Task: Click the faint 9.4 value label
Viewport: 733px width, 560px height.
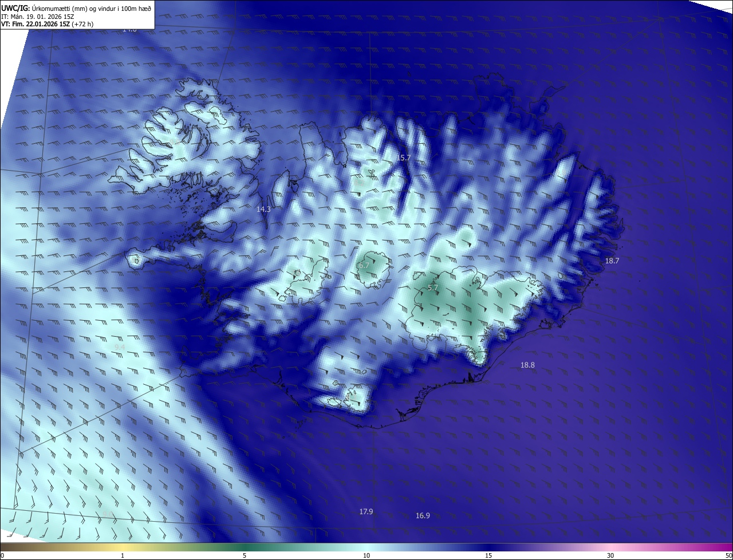Action: 120,347
